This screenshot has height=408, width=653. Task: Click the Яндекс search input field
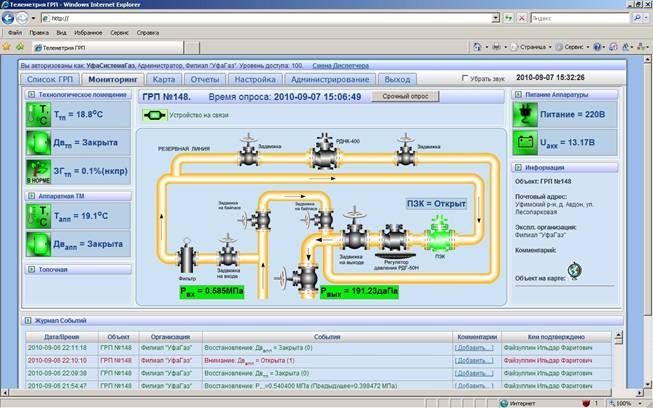tap(580, 18)
